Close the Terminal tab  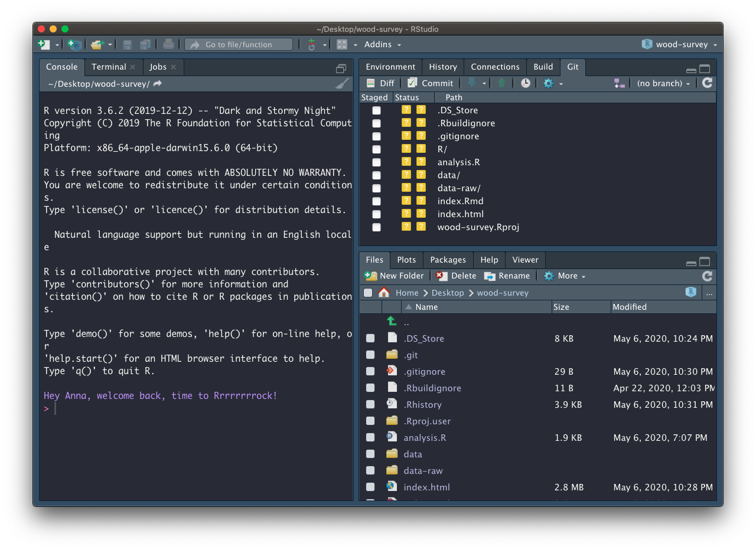133,67
